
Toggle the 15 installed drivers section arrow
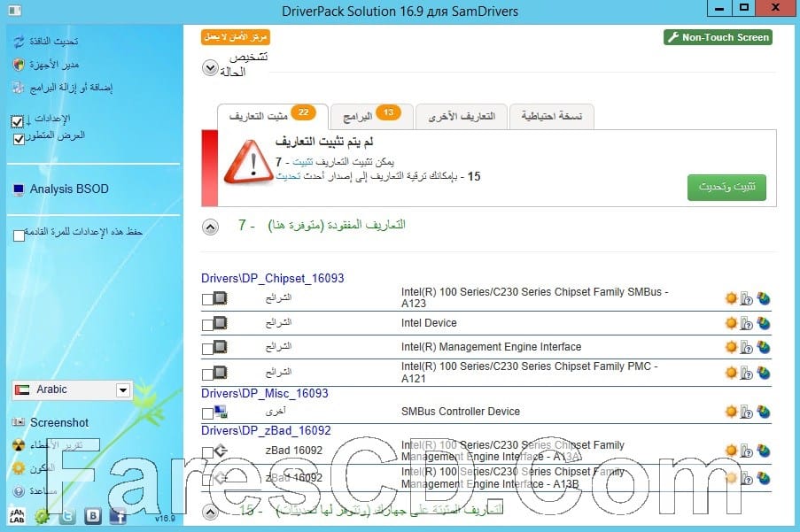coord(210,512)
